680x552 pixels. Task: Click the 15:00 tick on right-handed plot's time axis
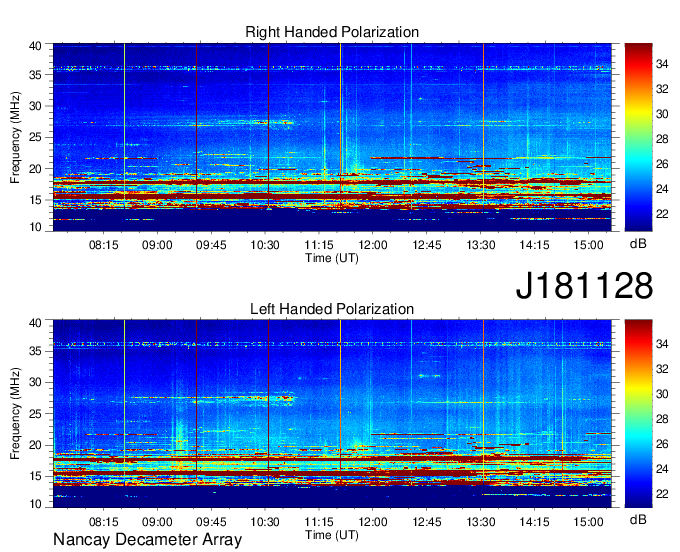(x=588, y=245)
